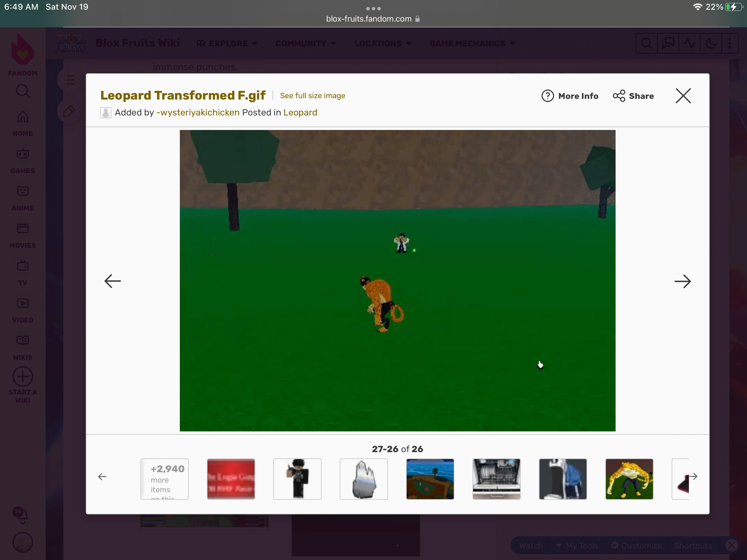The height and width of the screenshot is (560, 747).
Task: Click See full size image link
Action: 312,96
